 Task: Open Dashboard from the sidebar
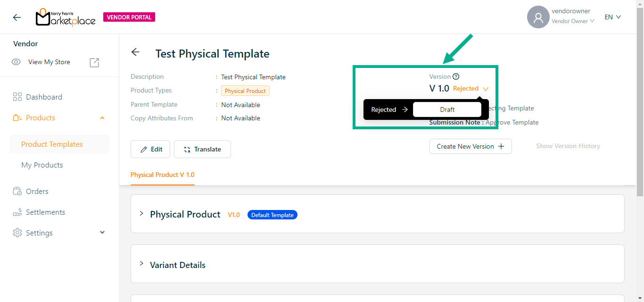coord(43,97)
